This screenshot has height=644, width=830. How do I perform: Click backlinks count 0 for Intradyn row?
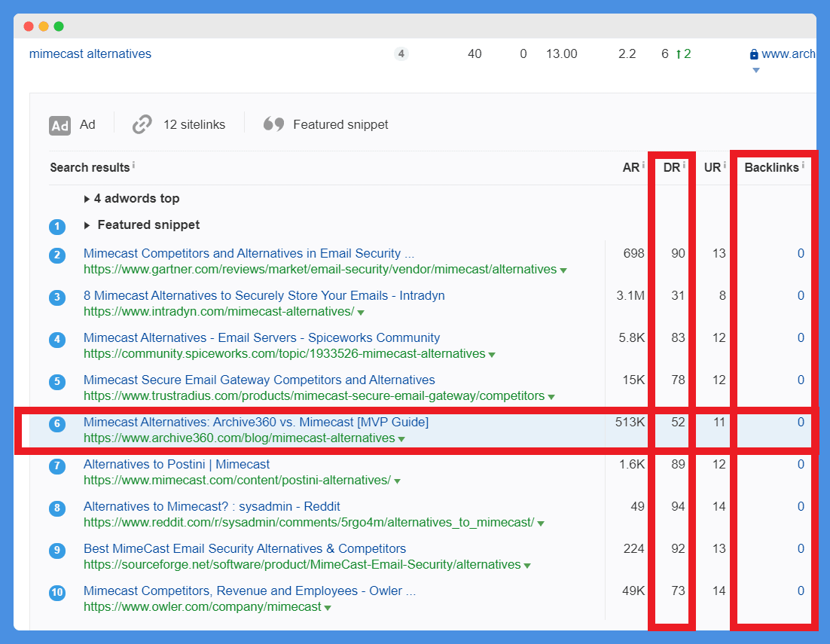[801, 296]
